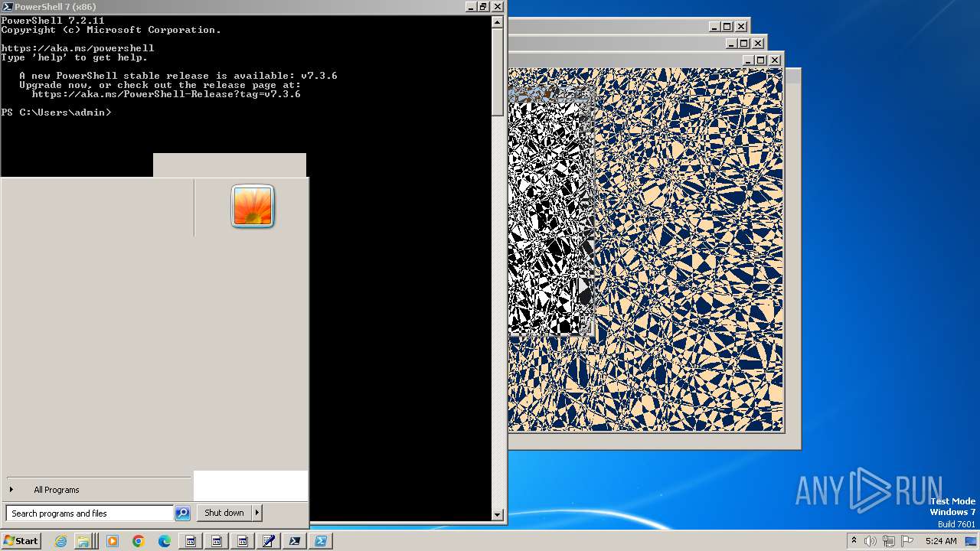Click the PowerShell-Release?tag=v7.3.6 URL text
This screenshot has height=551, width=980.
[166, 94]
